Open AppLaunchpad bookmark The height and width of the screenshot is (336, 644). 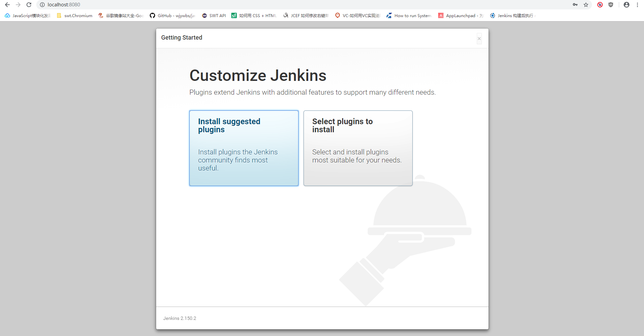[x=461, y=15]
